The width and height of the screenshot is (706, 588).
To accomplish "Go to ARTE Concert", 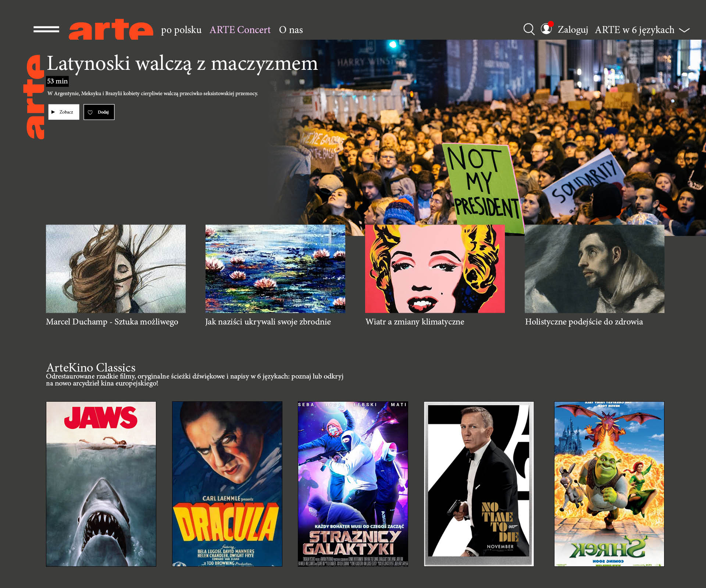I will (240, 30).
